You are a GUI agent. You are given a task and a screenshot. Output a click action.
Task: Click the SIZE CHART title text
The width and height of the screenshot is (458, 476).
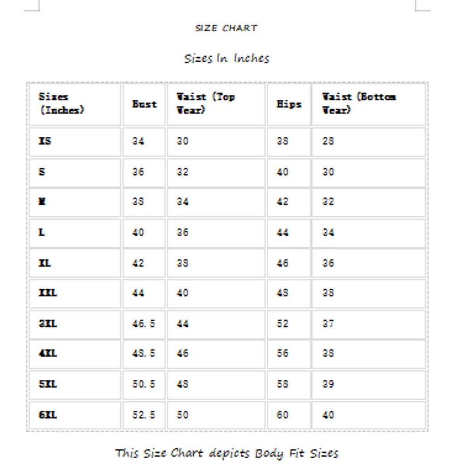(226, 28)
